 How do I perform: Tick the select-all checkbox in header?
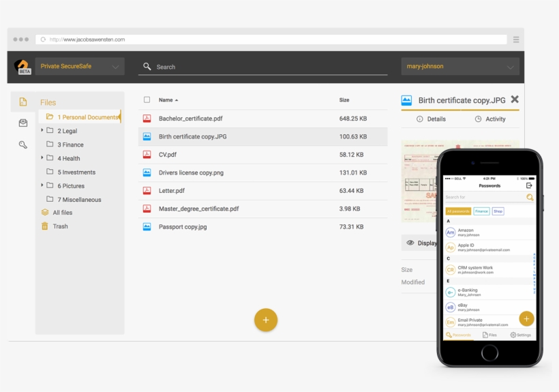click(x=147, y=100)
